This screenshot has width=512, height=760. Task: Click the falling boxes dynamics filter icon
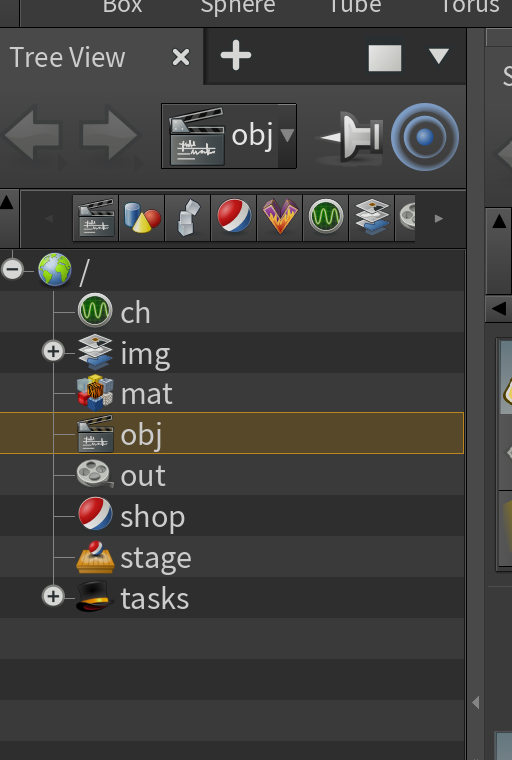click(188, 218)
